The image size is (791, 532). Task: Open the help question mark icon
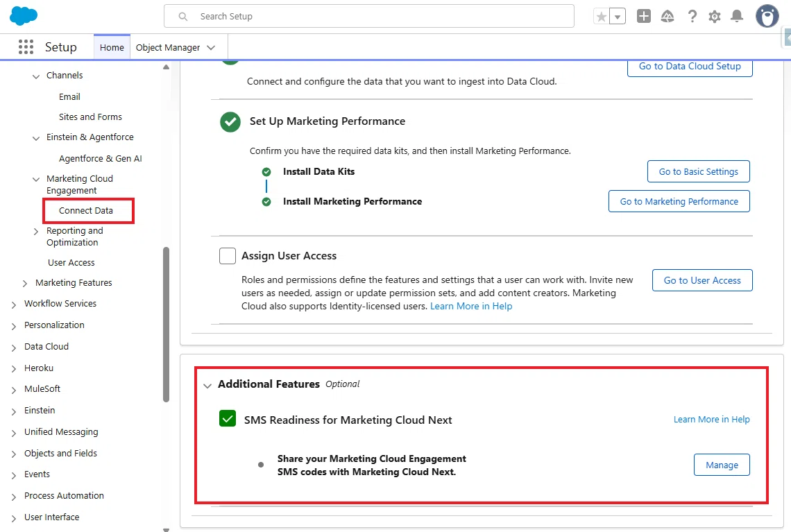(x=692, y=16)
